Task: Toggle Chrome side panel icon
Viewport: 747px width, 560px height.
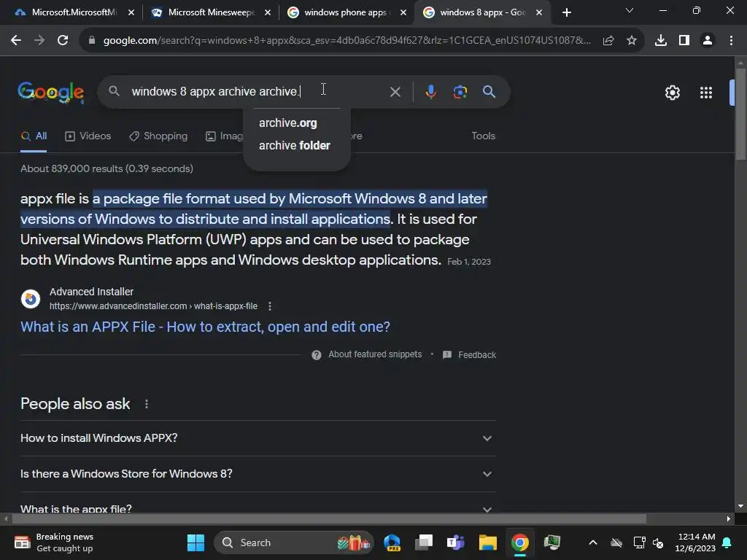Action: tap(684, 41)
